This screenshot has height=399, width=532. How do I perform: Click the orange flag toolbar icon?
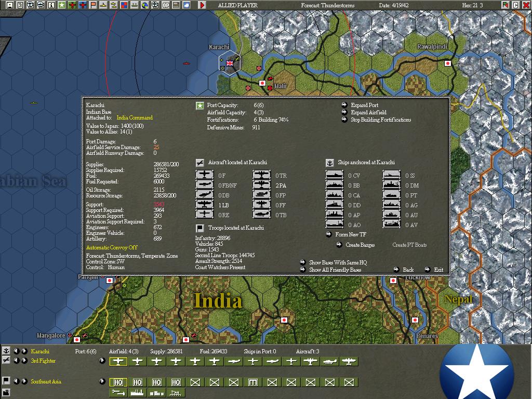tap(92, 5)
